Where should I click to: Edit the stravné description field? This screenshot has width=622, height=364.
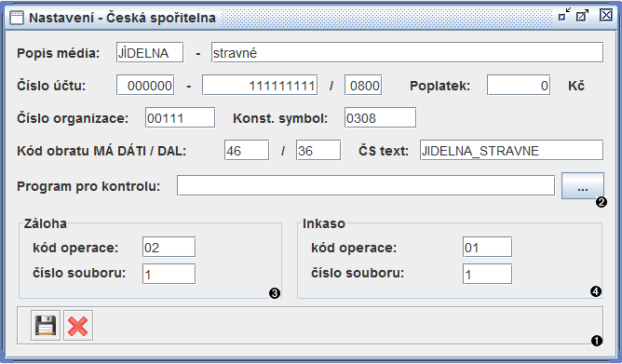[x=408, y=53]
